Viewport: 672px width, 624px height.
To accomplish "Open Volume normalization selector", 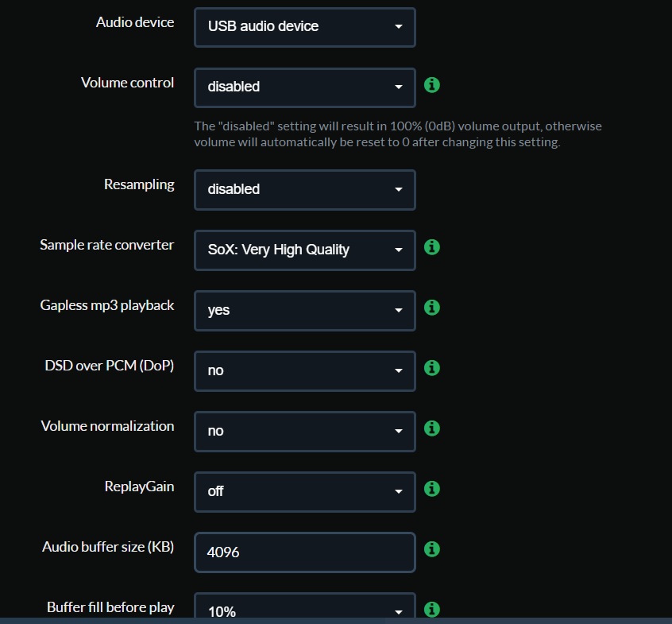I will [x=305, y=432].
